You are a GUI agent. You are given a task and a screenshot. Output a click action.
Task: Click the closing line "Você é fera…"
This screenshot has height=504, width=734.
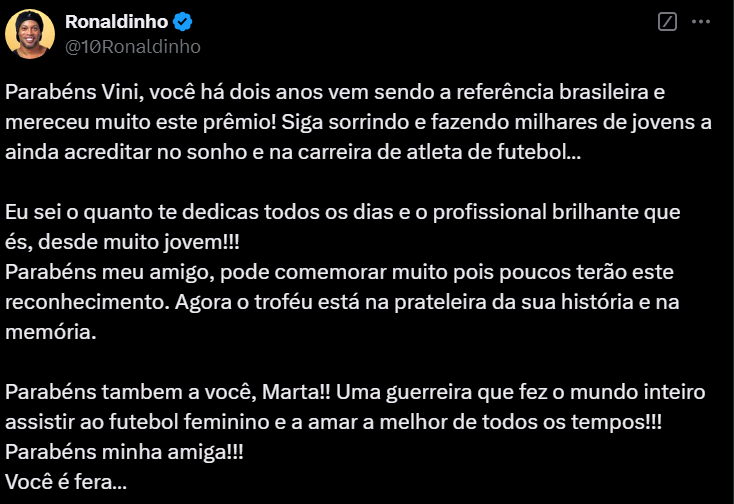66,481
